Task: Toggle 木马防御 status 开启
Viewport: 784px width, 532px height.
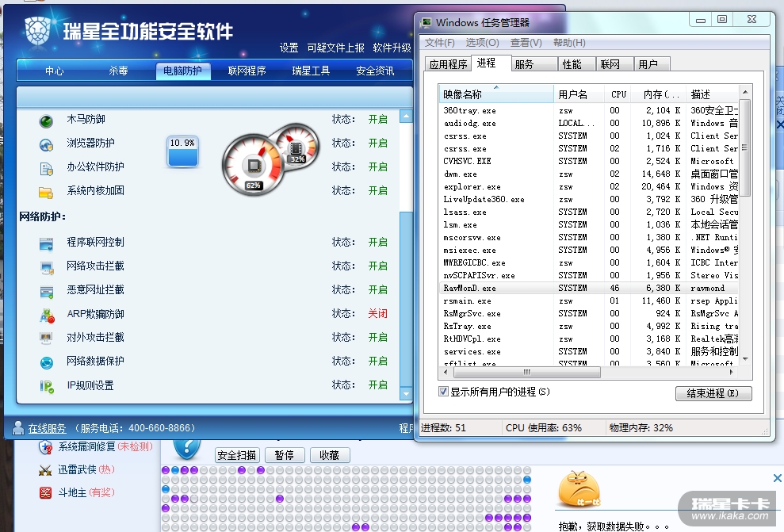Action: click(377, 120)
